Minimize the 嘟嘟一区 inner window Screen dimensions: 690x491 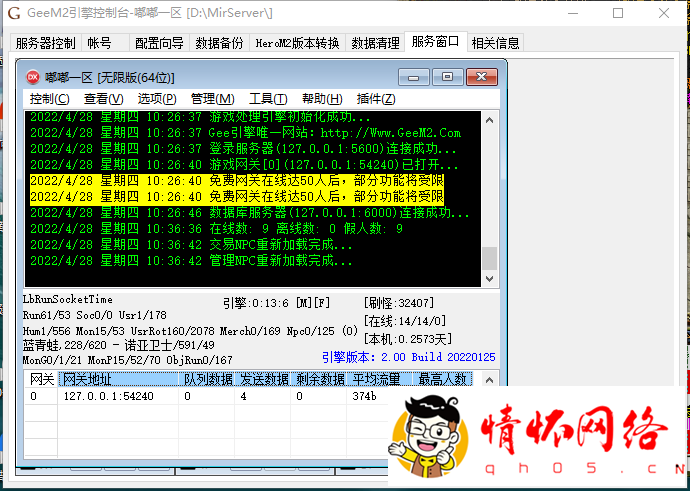click(414, 77)
